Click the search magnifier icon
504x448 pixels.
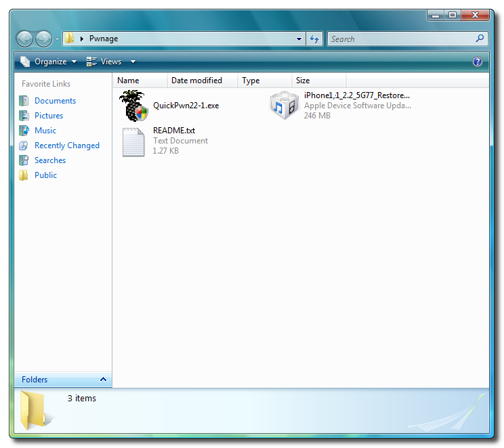pos(480,39)
